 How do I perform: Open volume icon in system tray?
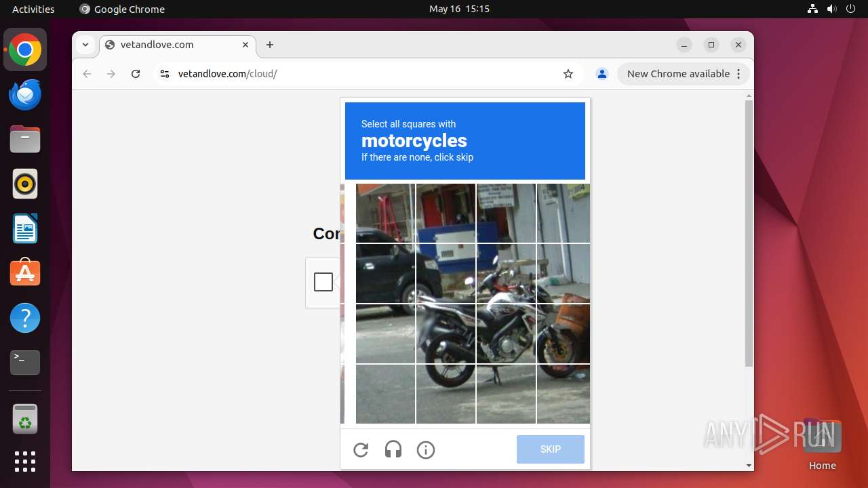832,9
